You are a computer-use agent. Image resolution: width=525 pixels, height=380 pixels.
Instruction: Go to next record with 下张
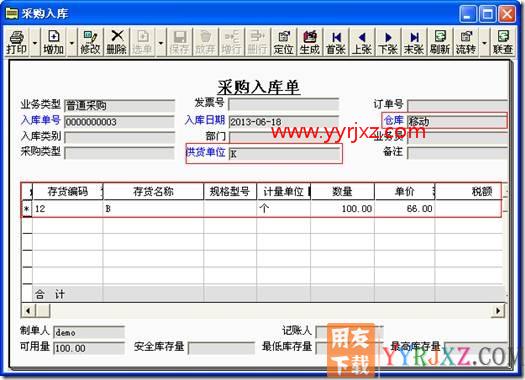pos(388,42)
